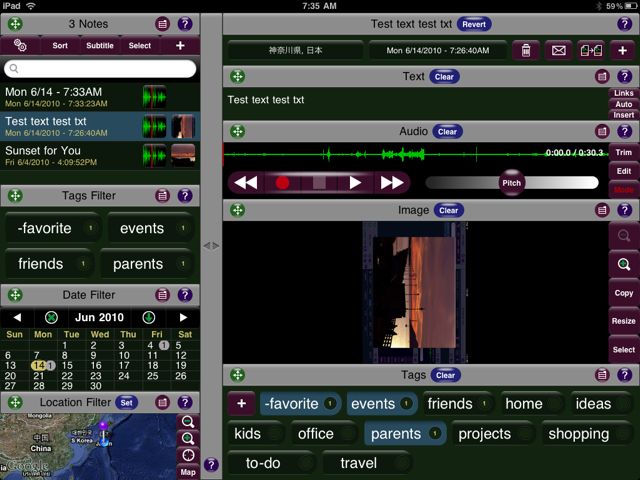640x480 pixels.
Task: Center map on current location crosshair
Action: click(x=188, y=455)
